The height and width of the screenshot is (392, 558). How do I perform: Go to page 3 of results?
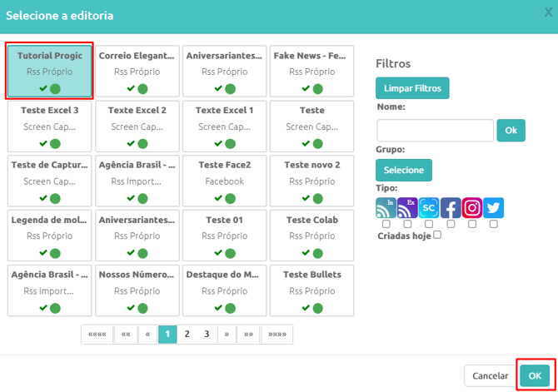click(x=207, y=334)
